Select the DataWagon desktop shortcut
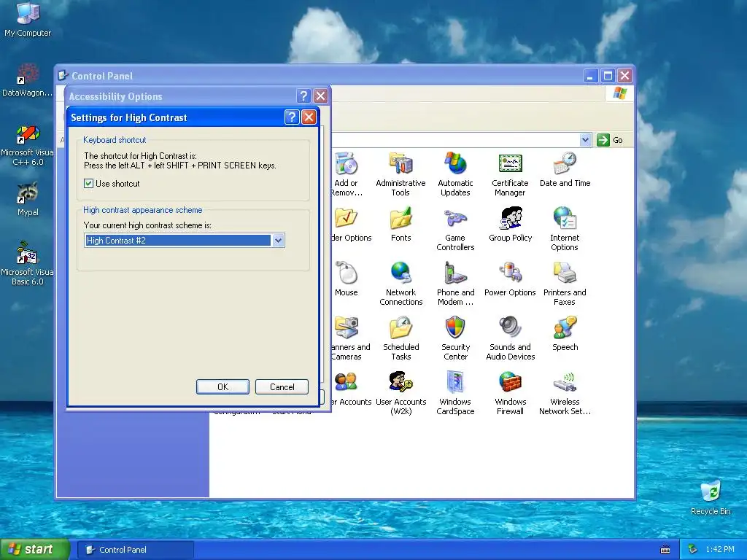The width and height of the screenshot is (747, 560). [x=27, y=79]
